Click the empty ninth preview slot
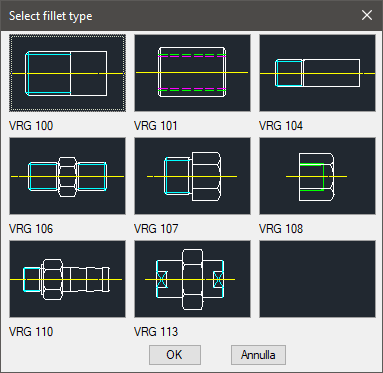Viewport: 383px width, 373px height. pyautogui.click(x=317, y=279)
